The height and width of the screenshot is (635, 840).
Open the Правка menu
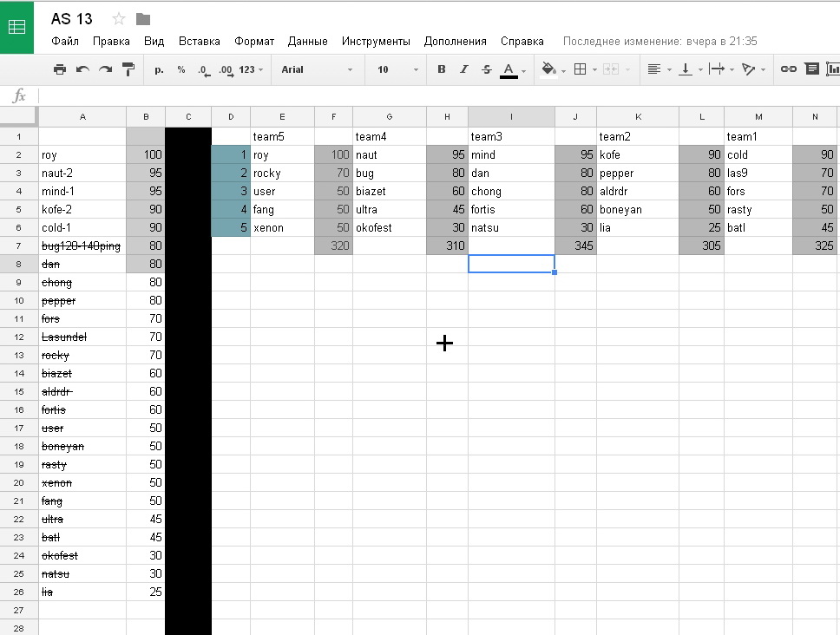111,42
